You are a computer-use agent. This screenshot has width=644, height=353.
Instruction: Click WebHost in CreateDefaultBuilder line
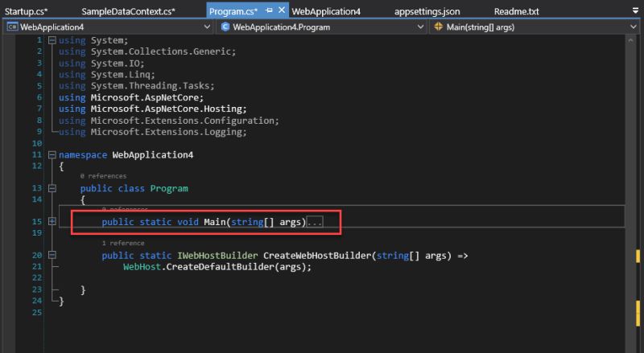142,267
